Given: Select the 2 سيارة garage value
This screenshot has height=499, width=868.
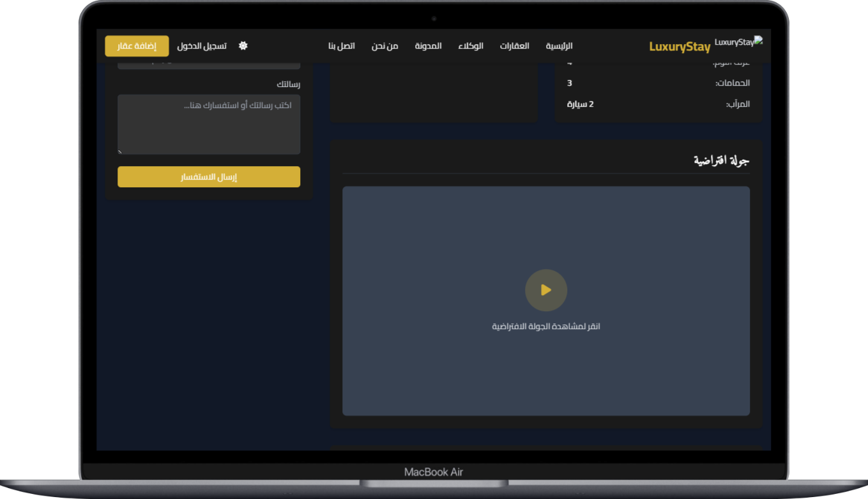Looking at the screenshot, I should pyautogui.click(x=580, y=104).
